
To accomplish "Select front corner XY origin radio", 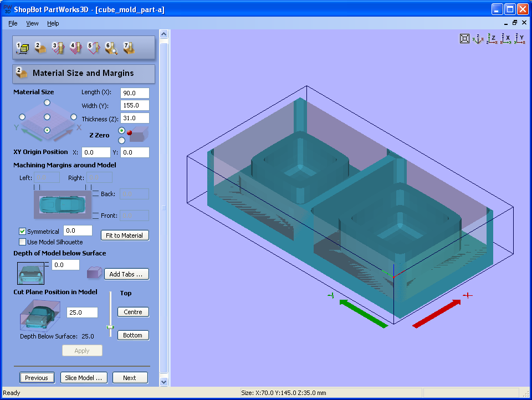I will pyautogui.click(x=47, y=130).
